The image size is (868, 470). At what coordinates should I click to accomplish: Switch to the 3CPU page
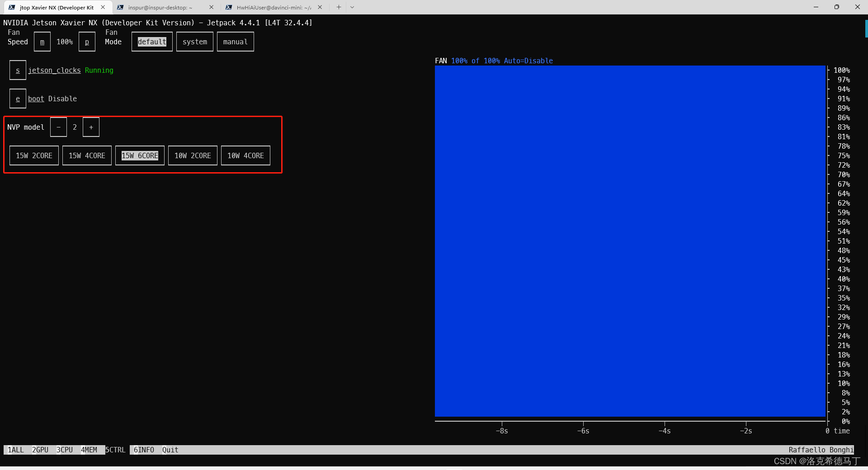(65, 450)
